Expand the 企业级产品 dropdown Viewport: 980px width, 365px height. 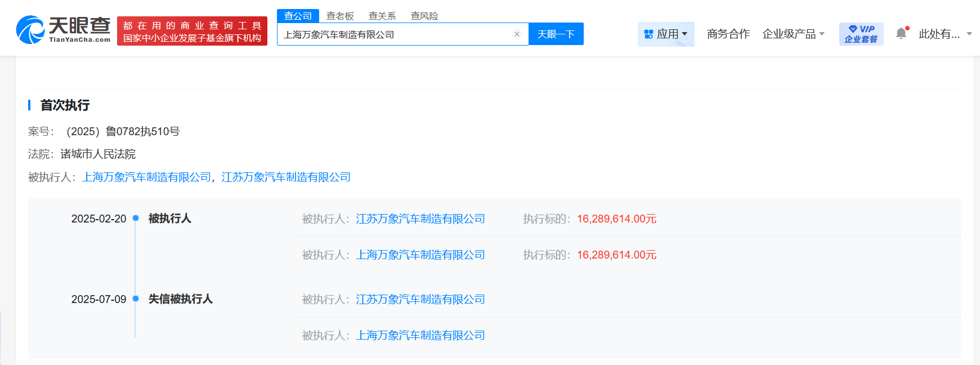click(793, 34)
